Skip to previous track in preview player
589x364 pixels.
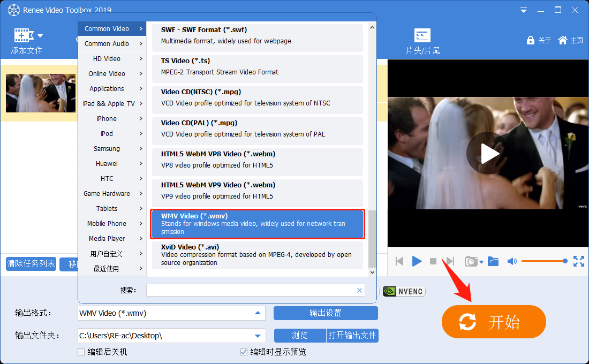(399, 261)
